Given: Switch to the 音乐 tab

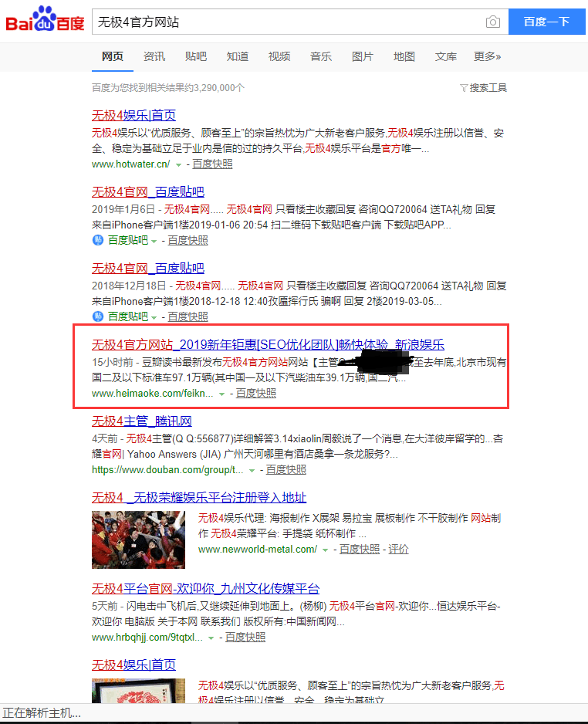Looking at the screenshot, I should click(x=321, y=57).
